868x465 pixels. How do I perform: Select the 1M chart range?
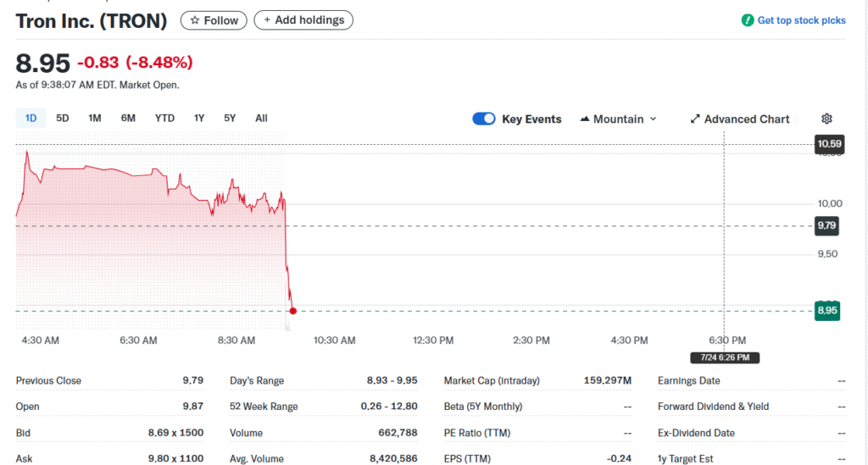(x=95, y=119)
